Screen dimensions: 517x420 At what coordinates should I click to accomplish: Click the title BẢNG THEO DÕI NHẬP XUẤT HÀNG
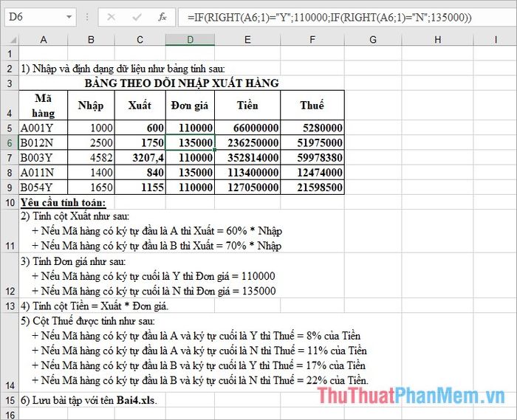coord(182,83)
